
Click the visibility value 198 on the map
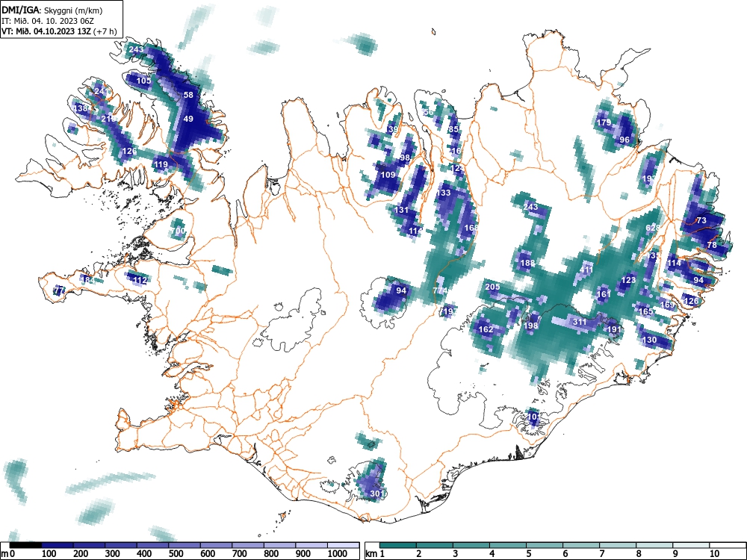(x=530, y=326)
